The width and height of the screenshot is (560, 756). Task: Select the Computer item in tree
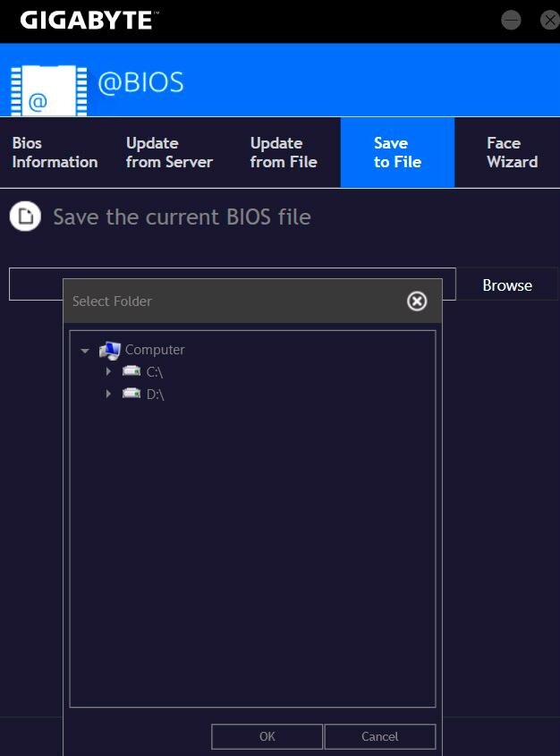click(x=155, y=350)
